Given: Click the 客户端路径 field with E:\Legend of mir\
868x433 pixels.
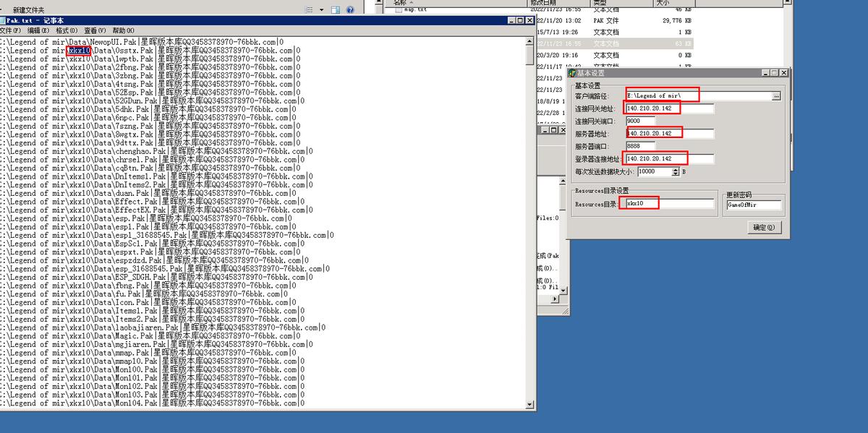Looking at the screenshot, I should click(x=698, y=95).
